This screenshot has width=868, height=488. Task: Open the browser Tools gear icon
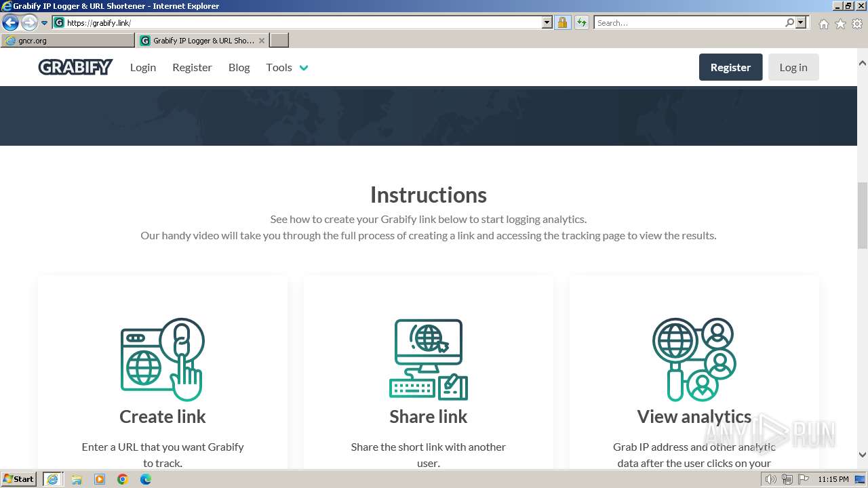coord(857,24)
